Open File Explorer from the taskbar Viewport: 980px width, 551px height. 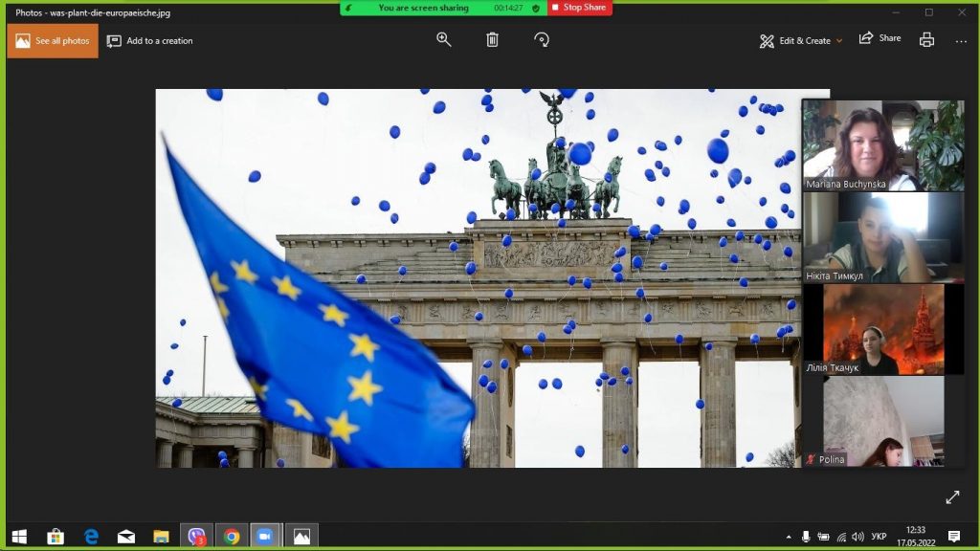point(161,537)
